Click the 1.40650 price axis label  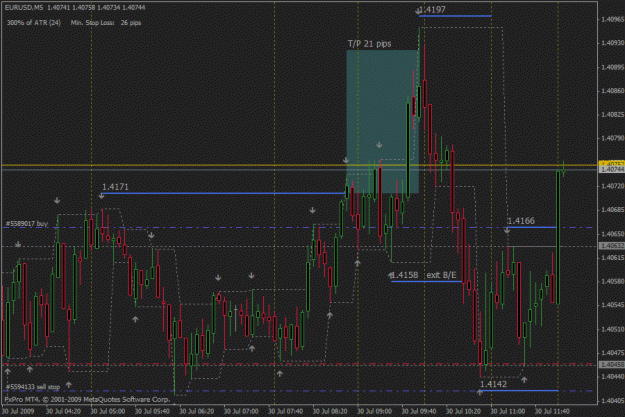pyautogui.click(x=613, y=234)
